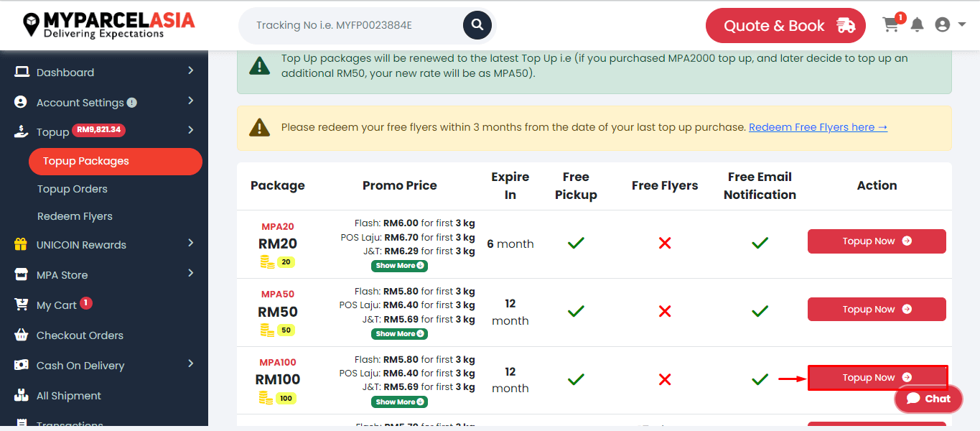Show more prices for MPA100 package
This screenshot has height=431, width=980.
click(x=399, y=402)
